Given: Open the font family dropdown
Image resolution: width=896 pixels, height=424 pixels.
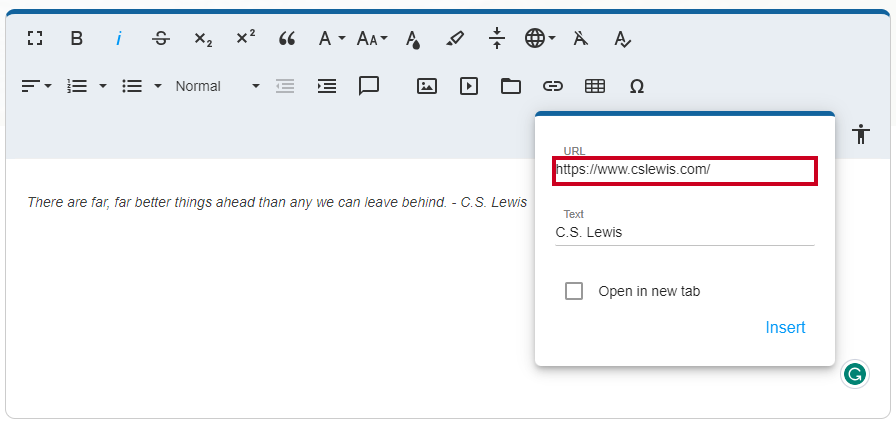Looking at the screenshot, I should click(332, 39).
